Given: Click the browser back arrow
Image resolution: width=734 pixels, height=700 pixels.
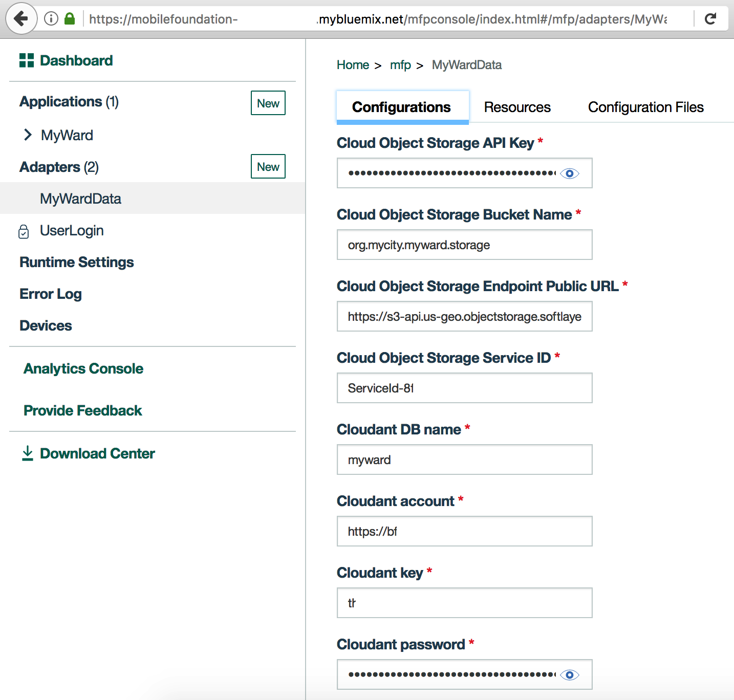Looking at the screenshot, I should (x=20, y=19).
